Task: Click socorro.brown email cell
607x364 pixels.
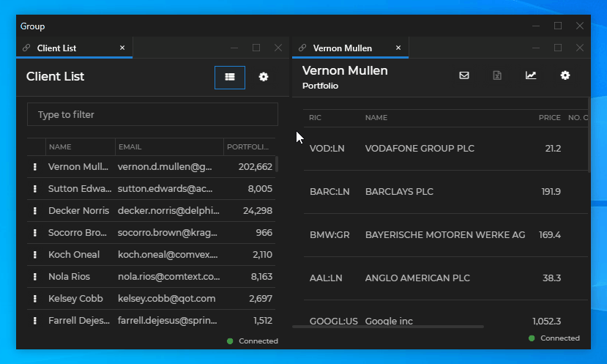Action: point(168,233)
